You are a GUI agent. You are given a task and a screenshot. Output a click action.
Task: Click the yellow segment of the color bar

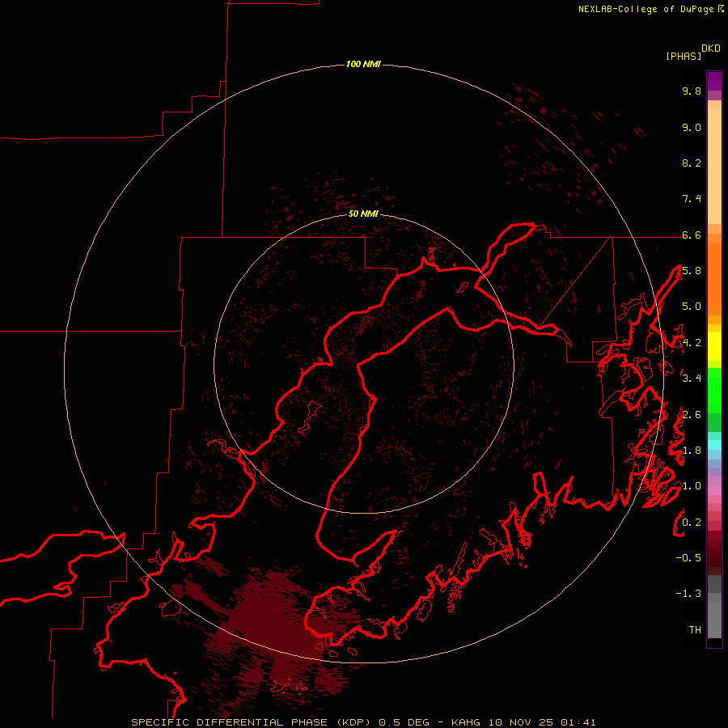point(714,346)
